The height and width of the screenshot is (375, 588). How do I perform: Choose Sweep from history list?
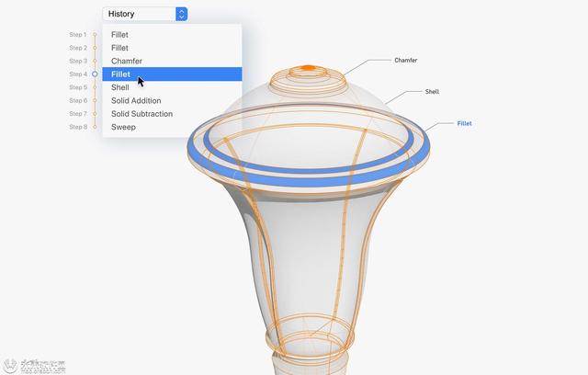172,127
